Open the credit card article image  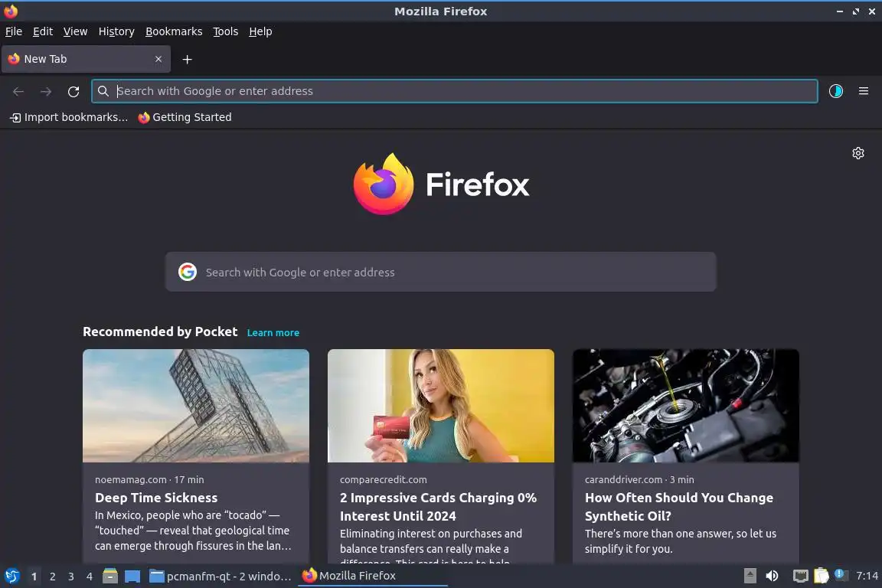440,406
